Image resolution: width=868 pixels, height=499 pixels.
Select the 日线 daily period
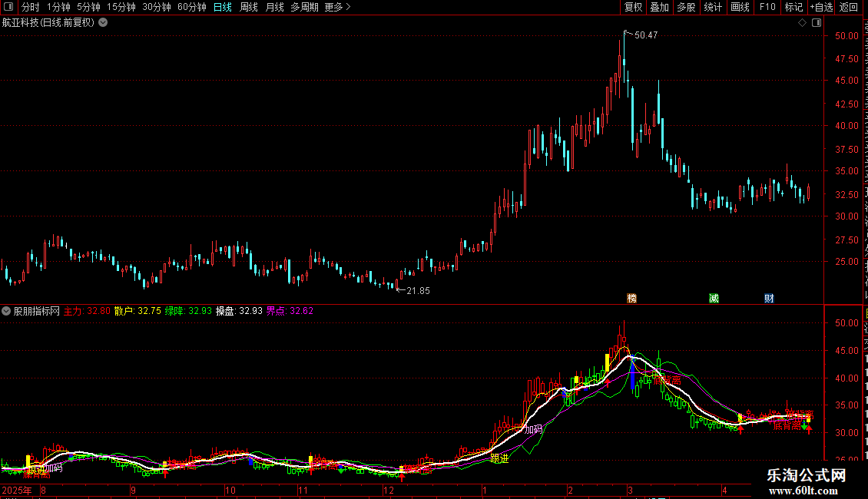click(223, 7)
